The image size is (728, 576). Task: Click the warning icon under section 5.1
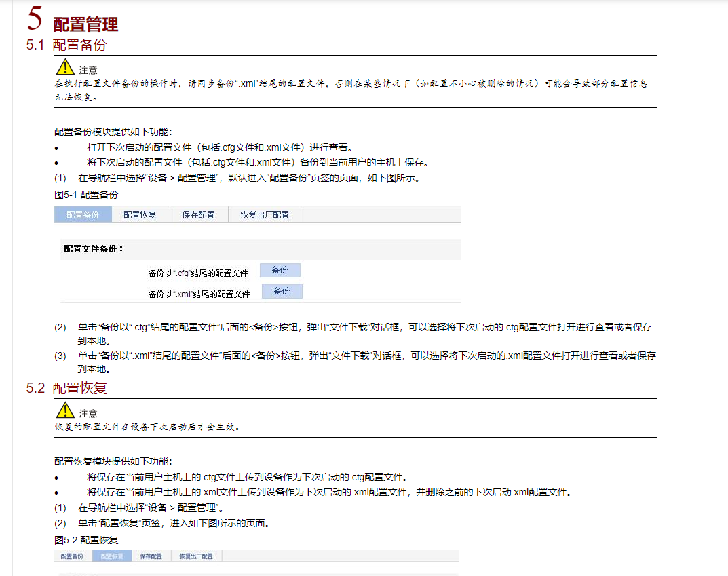pos(65,67)
